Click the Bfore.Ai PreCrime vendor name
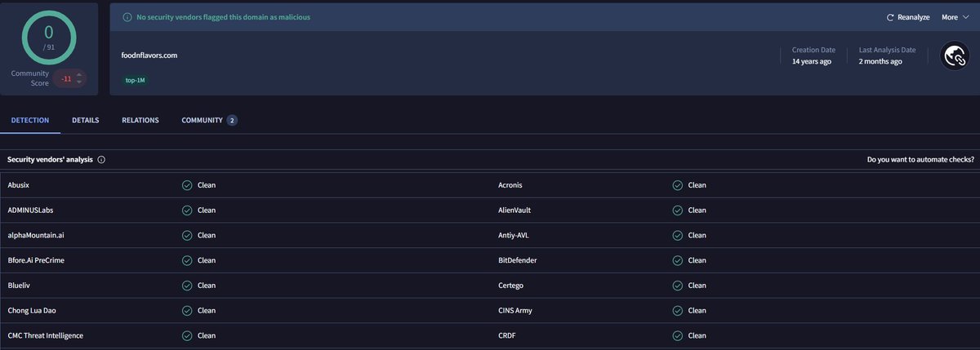Viewport: 980px width, 350px height. pyautogui.click(x=37, y=260)
